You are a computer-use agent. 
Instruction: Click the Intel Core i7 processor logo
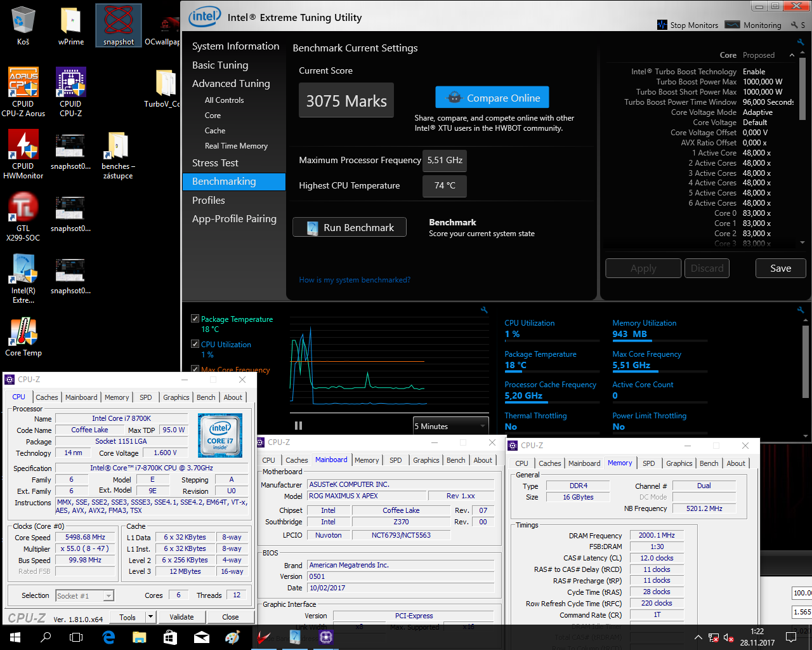[220, 435]
